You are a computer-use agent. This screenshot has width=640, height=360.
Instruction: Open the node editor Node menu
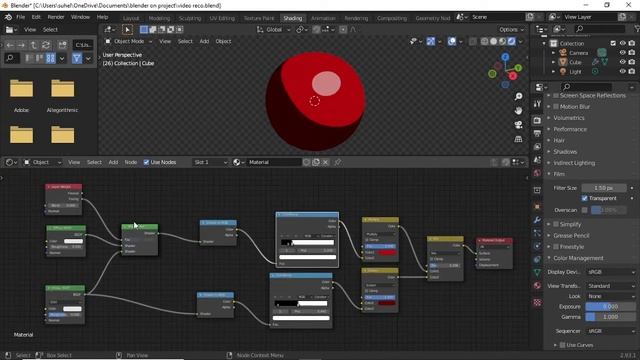[x=131, y=162]
